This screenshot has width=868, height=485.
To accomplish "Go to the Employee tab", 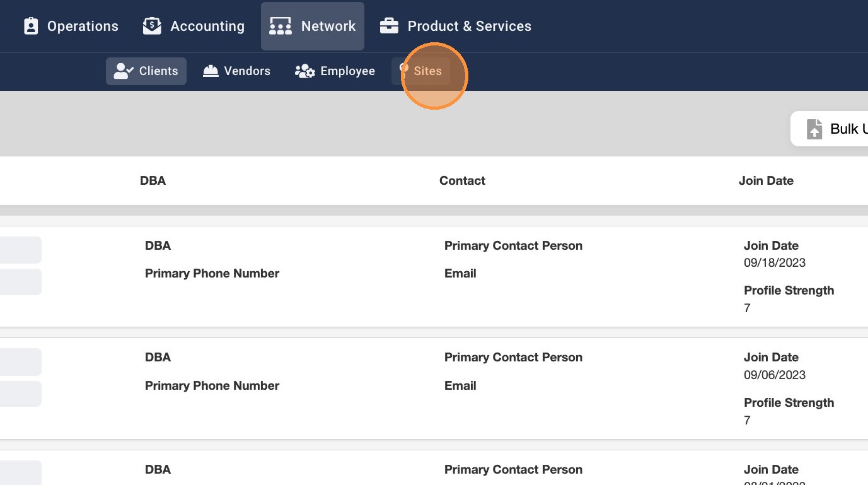I will point(347,71).
